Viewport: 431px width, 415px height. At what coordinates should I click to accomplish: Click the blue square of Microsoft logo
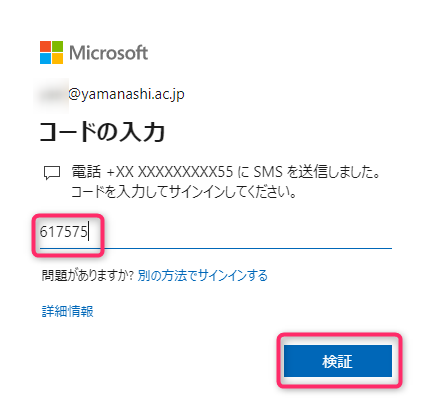(45, 58)
